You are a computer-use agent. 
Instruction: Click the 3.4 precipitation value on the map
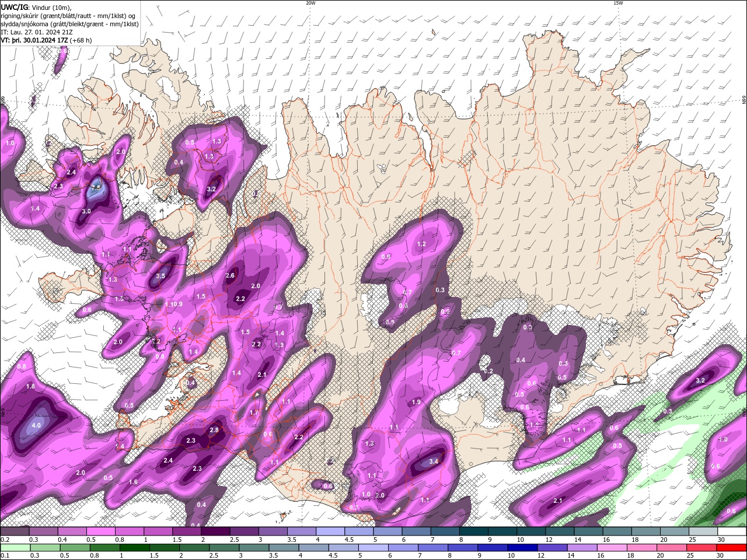pyautogui.click(x=433, y=461)
